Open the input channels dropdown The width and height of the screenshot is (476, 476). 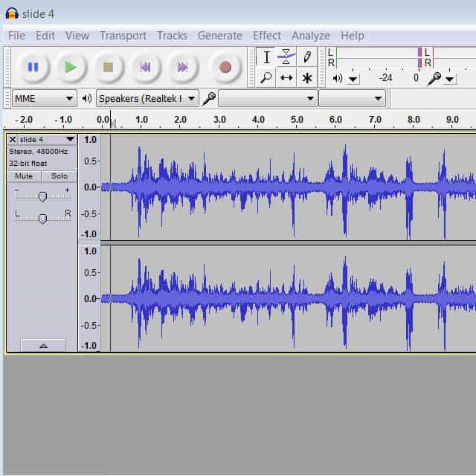point(353,98)
